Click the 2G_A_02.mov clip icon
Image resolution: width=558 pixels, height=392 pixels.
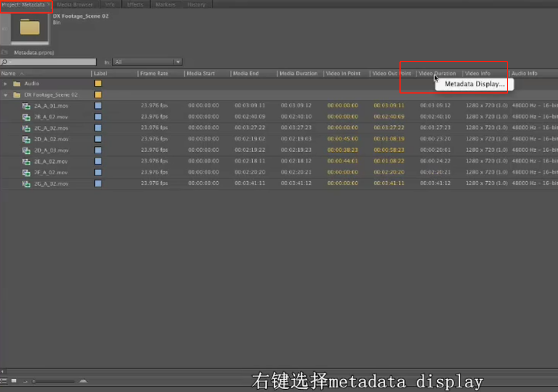click(26, 184)
